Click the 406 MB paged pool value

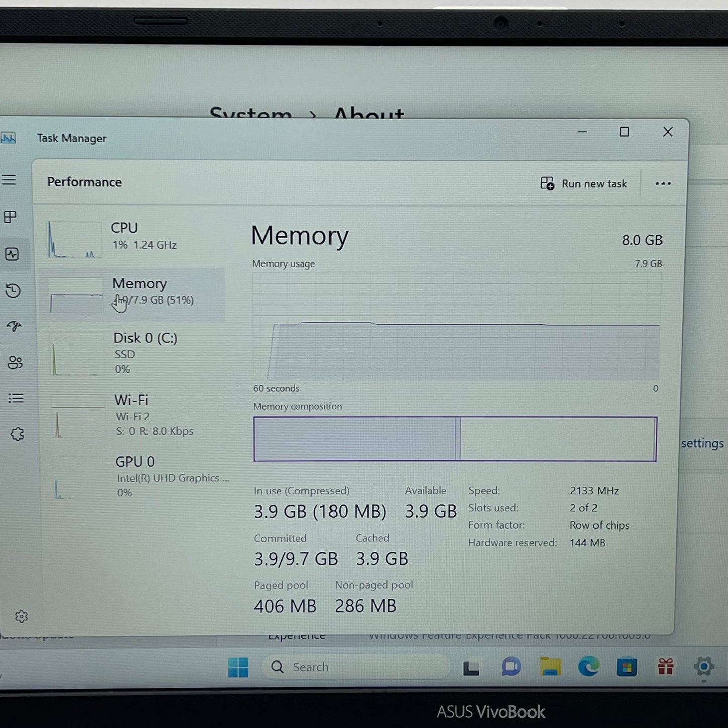(285, 606)
